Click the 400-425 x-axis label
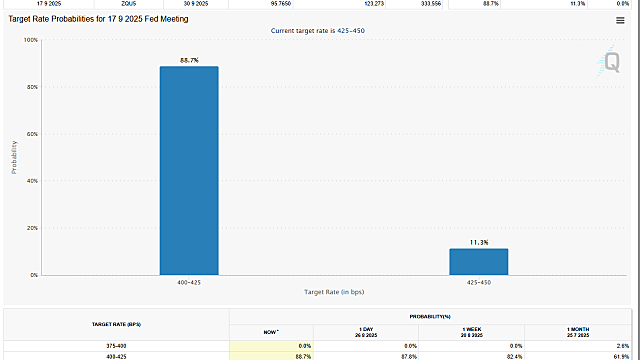The image size is (640, 360). click(189, 282)
